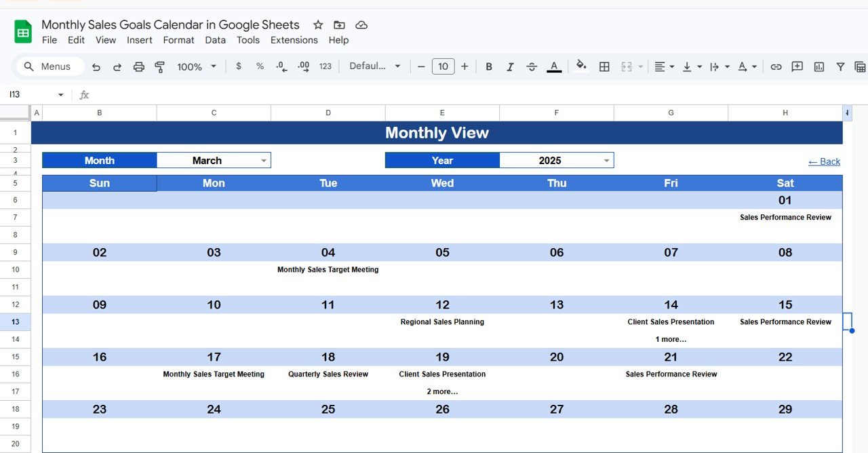This screenshot has height=453, width=868.
Task: Decrease decimal places
Action: click(x=281, y=66)
